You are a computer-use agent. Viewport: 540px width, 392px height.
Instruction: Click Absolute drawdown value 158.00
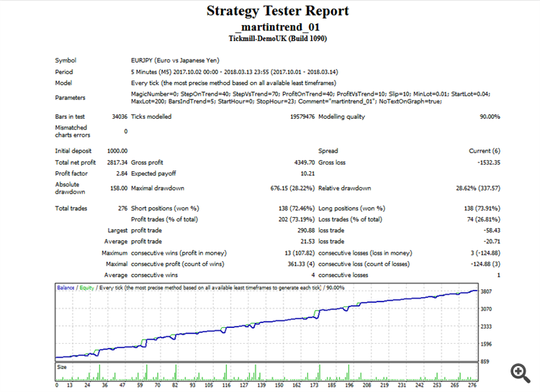[x=119, y=188]
